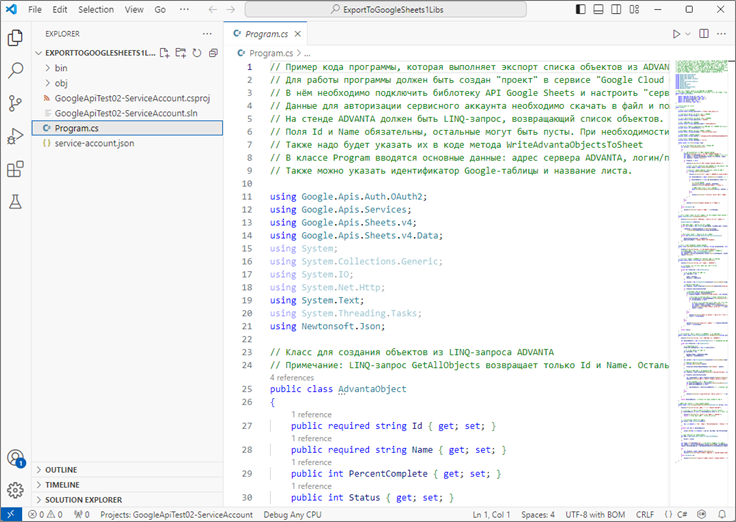Image resolution: width=736 pixels, height=522 pixels.
Task: Click errors and warnings count in status bar
Action: tap(45, 514)
